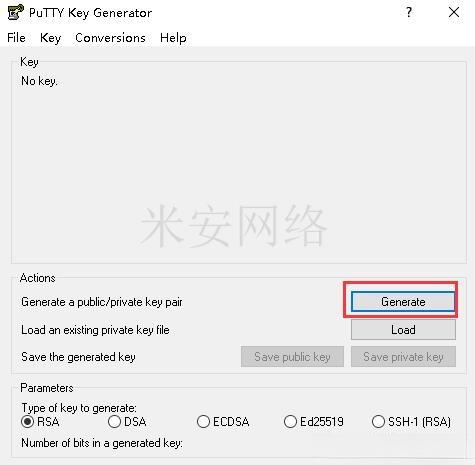Click the PuTTY Key Generator title bar icon
The height and width of the screenshot is (465, 475).
click(15, 12)
